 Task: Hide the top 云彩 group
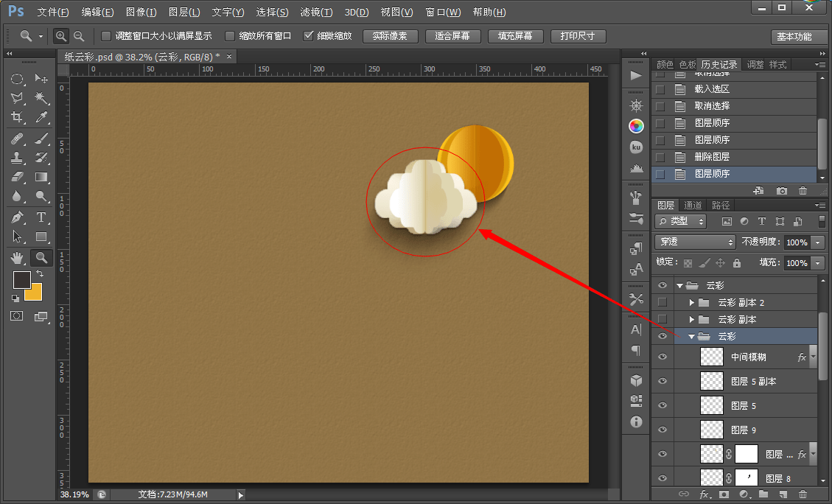click(x=663, y=285)
